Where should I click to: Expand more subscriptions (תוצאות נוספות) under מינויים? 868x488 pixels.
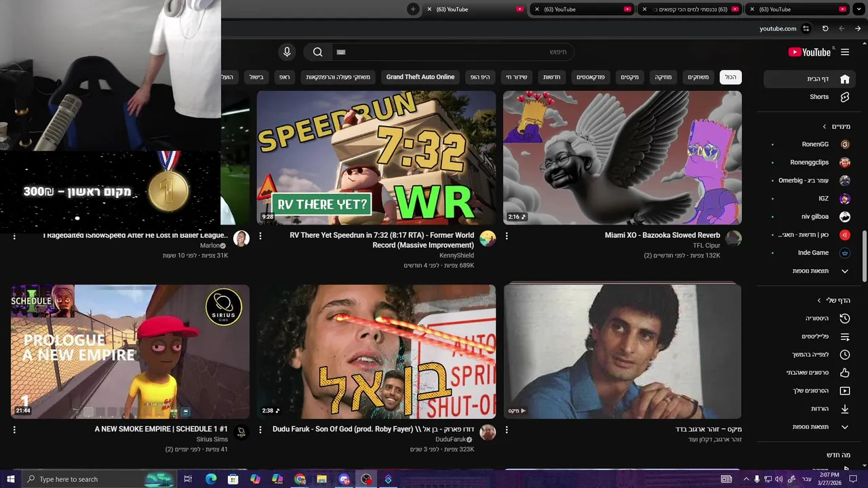[x=810, y=271]
